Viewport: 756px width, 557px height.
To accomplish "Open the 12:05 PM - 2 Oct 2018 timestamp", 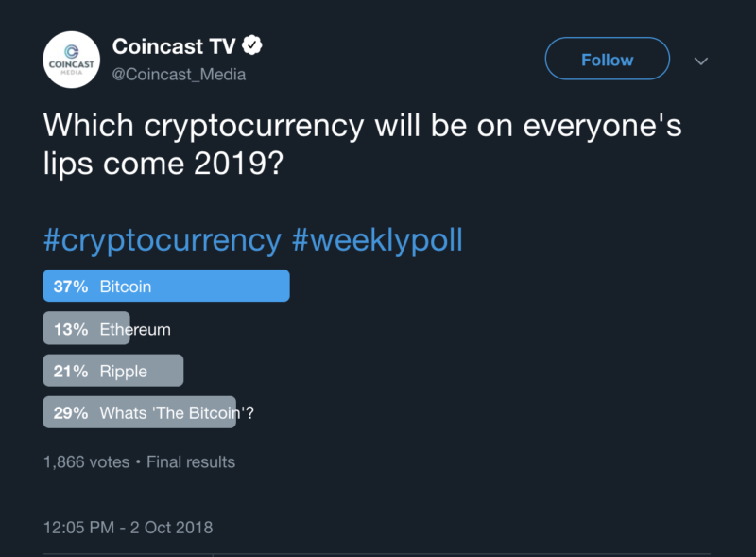I will 128,527.
